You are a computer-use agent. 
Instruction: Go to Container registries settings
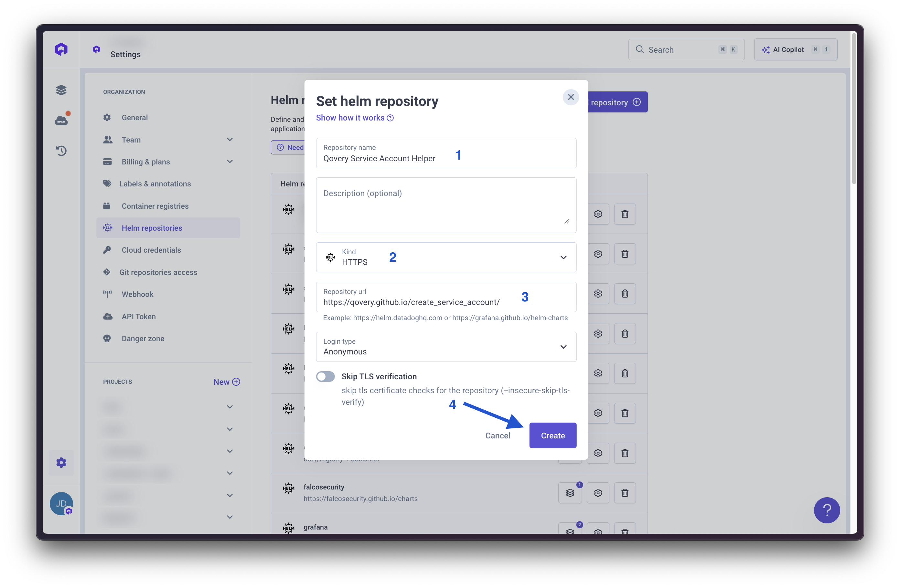tap(155, 206)
